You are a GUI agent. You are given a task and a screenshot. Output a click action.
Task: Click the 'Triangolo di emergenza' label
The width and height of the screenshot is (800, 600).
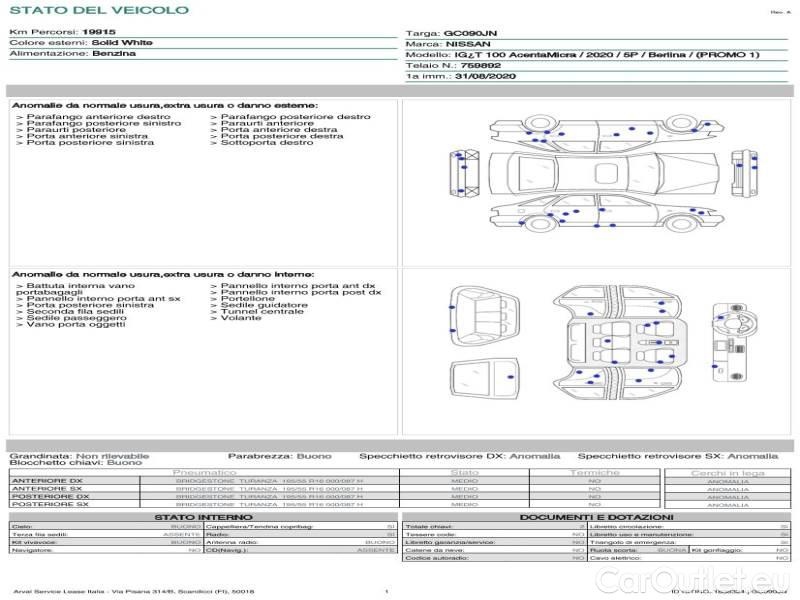633,542
